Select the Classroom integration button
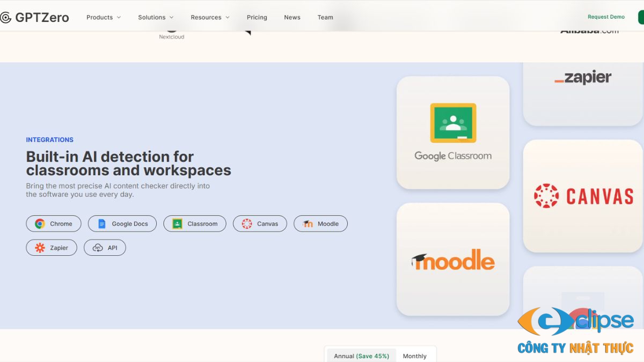 (x=195, y=224)
